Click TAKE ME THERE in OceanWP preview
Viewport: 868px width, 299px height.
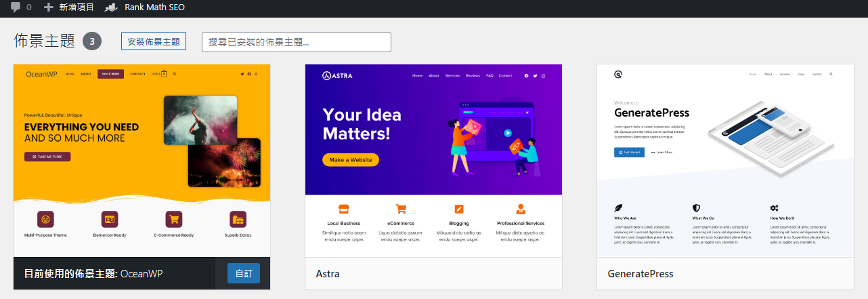point(47,157)
